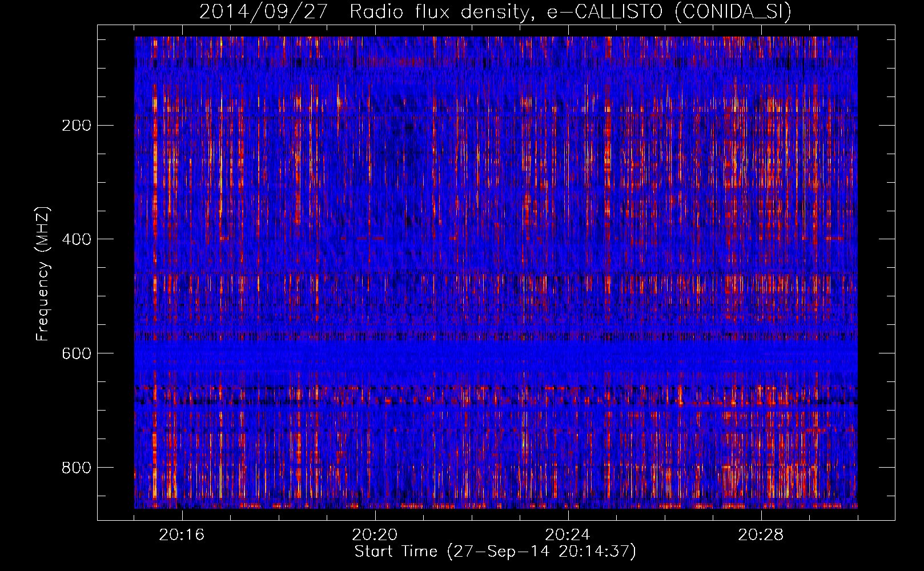Click the 400 frequency tick label
The height and width of the screenshot is (571, 924).
(x=76, y=239)
